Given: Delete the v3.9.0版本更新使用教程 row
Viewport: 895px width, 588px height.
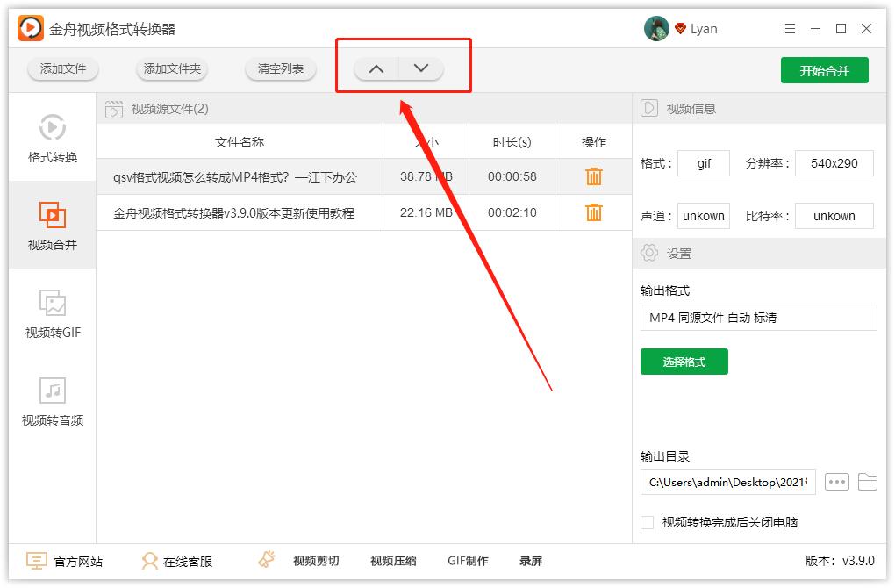Looking at the screenshot, I should click(x=594, y=212).
